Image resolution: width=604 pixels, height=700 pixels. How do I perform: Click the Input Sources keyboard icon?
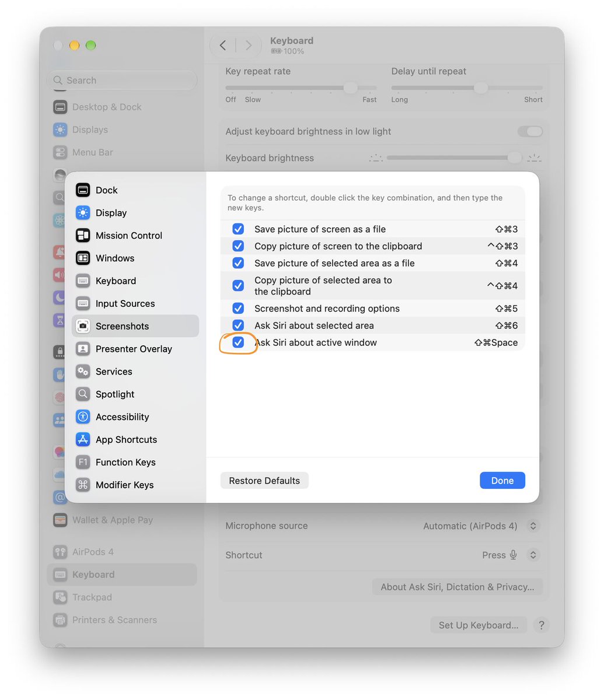83,304
